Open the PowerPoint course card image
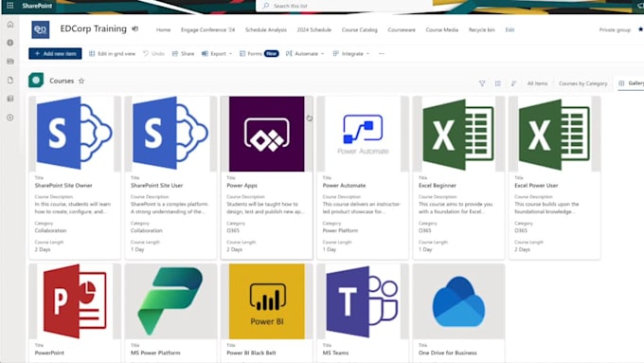The width and height of the screenshot is (644, 363). [75, 301]
